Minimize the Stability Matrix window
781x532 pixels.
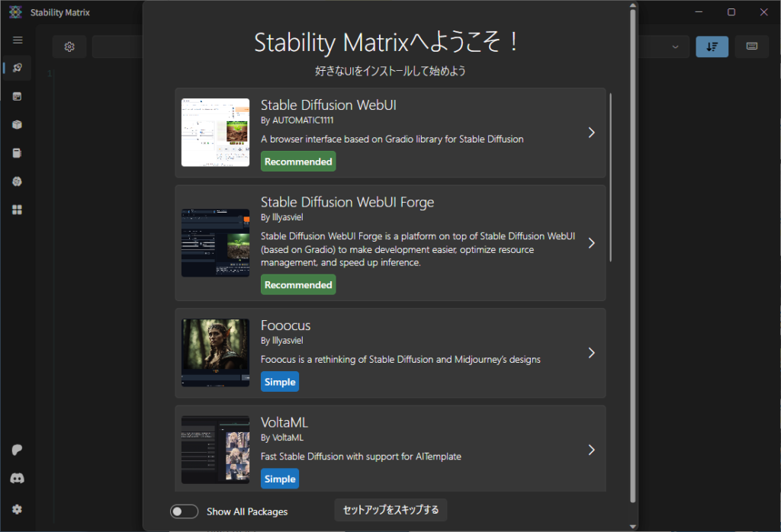(x=699, y=12)
